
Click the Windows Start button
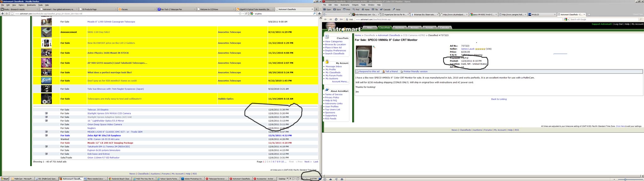pyautogui.click(x=5, y=179)
